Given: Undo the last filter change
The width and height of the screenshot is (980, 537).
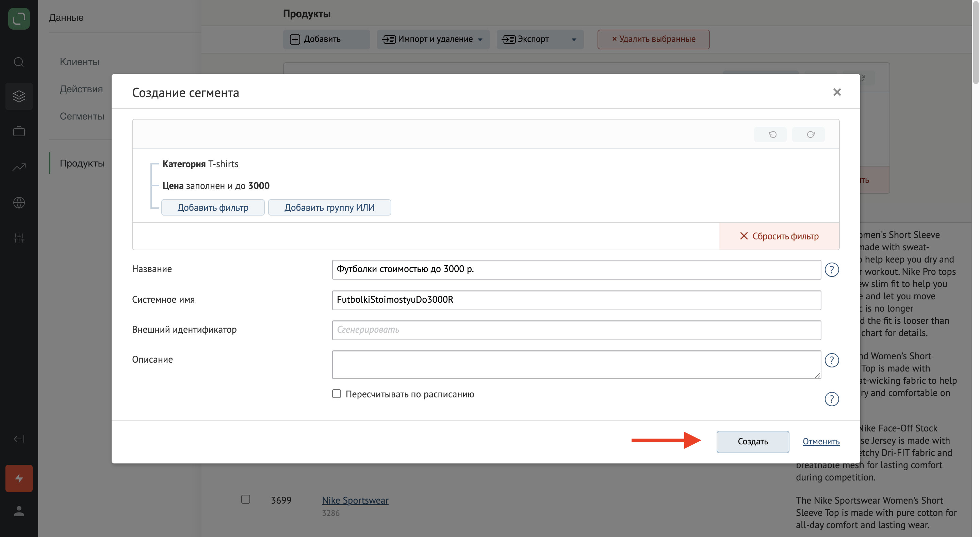Looking at the screenshot, I should point(770,135).
